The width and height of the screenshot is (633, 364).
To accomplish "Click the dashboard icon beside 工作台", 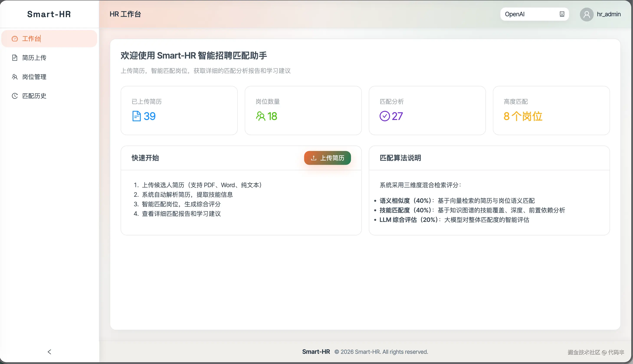I will pyautogui.click(x=15, y=38).
